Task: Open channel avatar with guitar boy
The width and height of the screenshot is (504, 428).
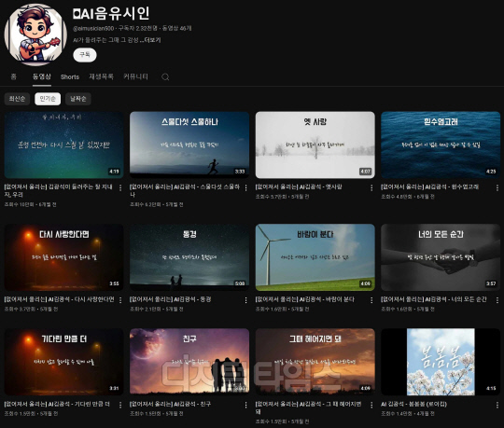Action: click(x=35, y=35)
